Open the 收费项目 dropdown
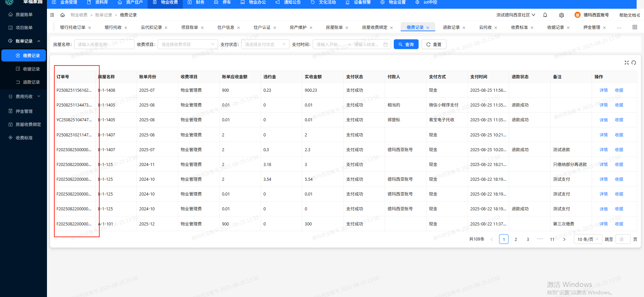The width and height of the screenshot is (644, 297). (187, 44)
